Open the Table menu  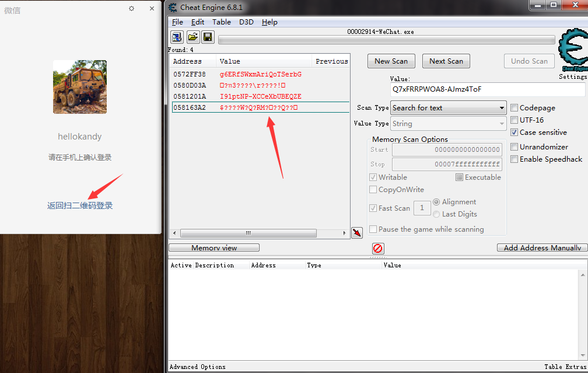click(222, 22)
